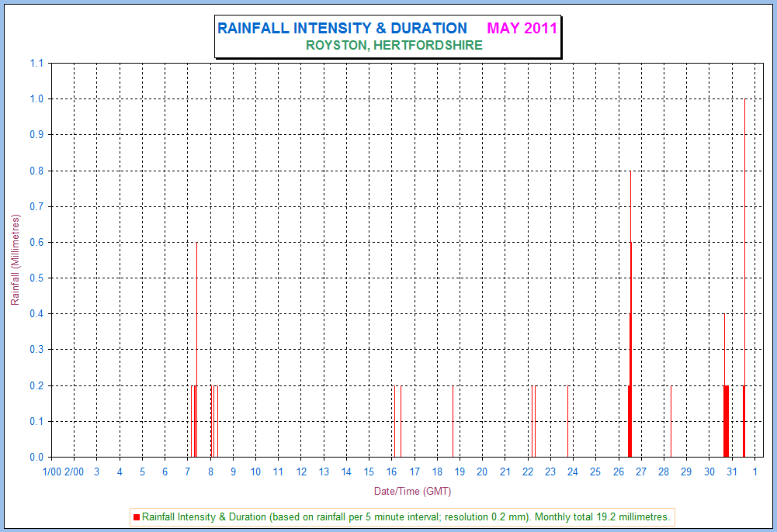The width and height of the screenshot is (777, 532).
Task: Select the chart title "RAINFALL INTENSITY & DURATION"
Action: [342, 29]
